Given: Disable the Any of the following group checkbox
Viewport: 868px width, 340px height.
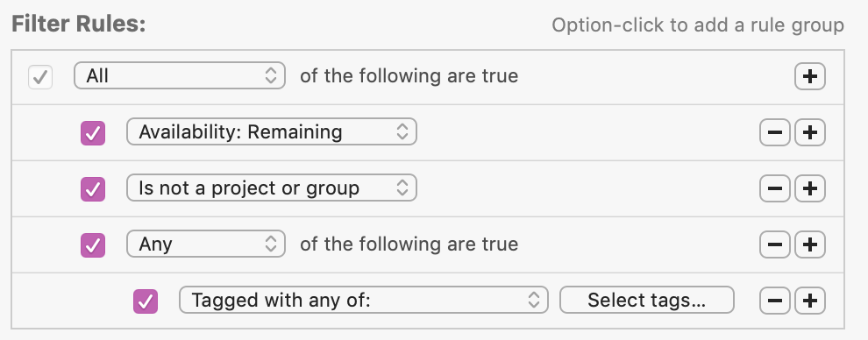Looking at the screenshot, I should tap(93, 244).
